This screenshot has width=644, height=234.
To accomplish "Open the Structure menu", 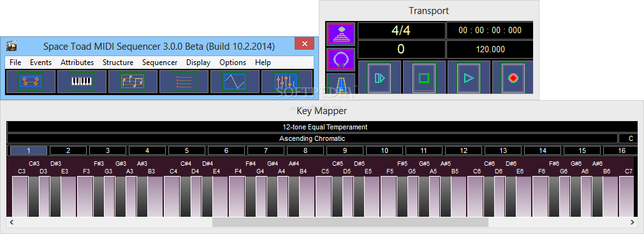I will coord(118,62).
